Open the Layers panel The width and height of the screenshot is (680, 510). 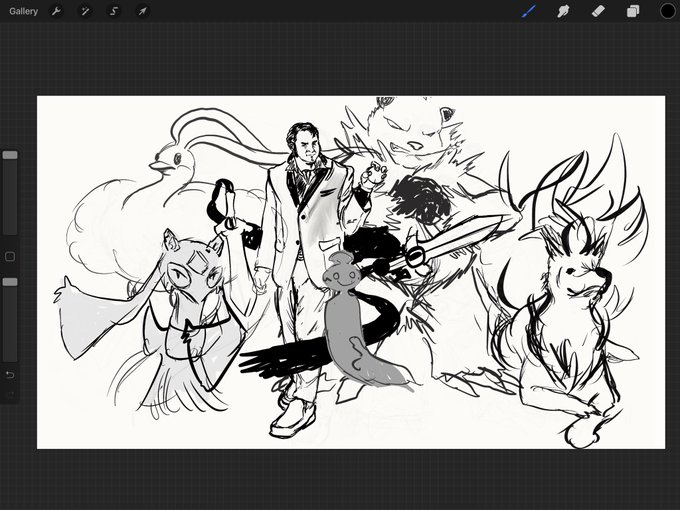point(633,11)
